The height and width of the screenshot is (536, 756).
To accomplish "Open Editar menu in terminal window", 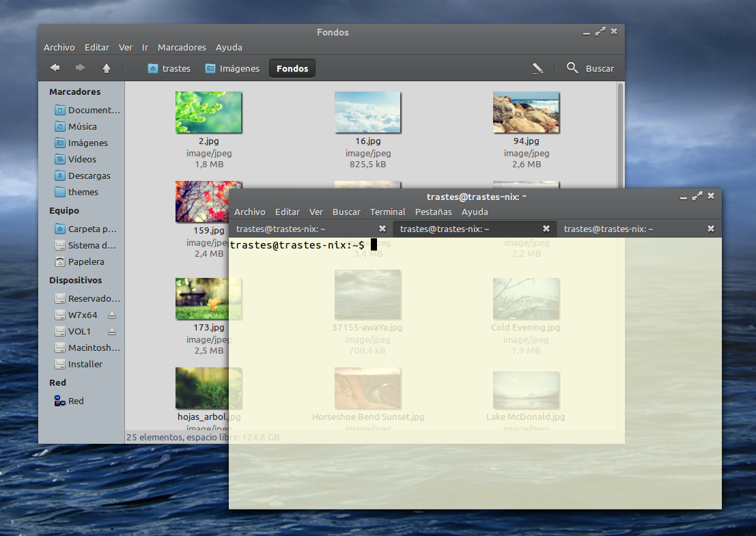I will coord(288,212).
